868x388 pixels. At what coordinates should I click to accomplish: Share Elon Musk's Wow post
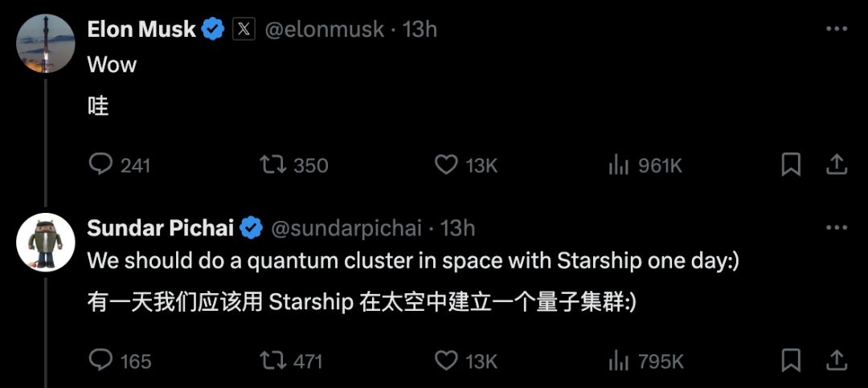(837, 165)
